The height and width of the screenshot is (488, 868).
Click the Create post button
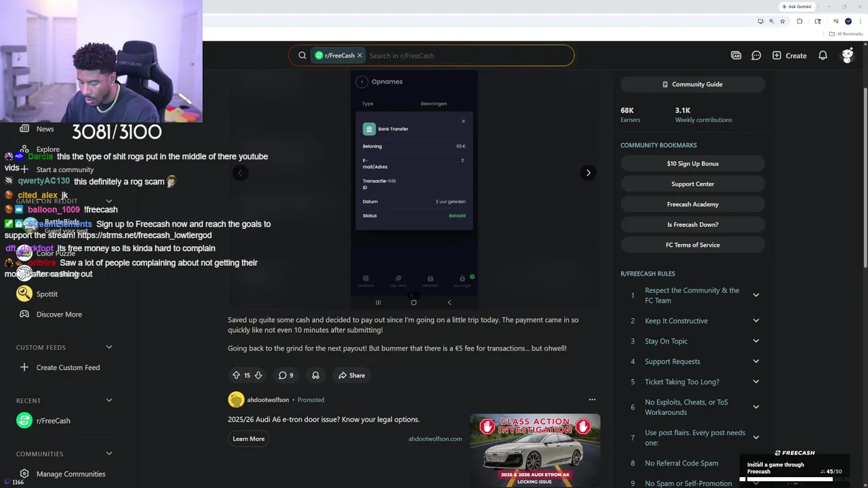click(x=789, y=56)
